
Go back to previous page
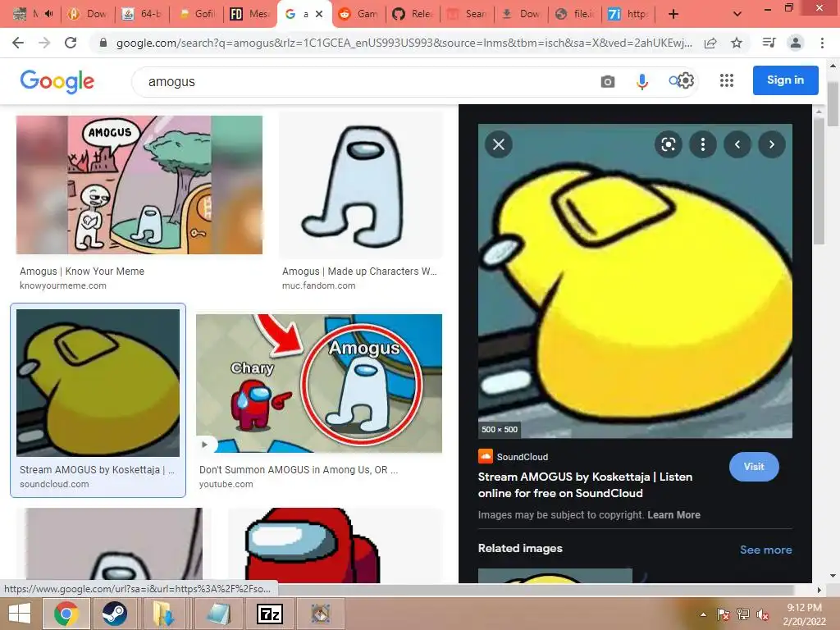(x=18, y=43)
